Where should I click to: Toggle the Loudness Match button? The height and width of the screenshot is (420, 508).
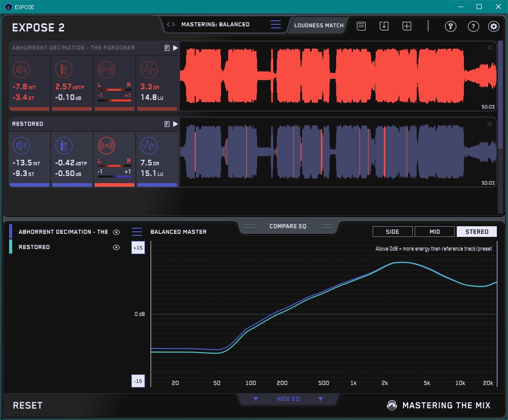[319, 25]
